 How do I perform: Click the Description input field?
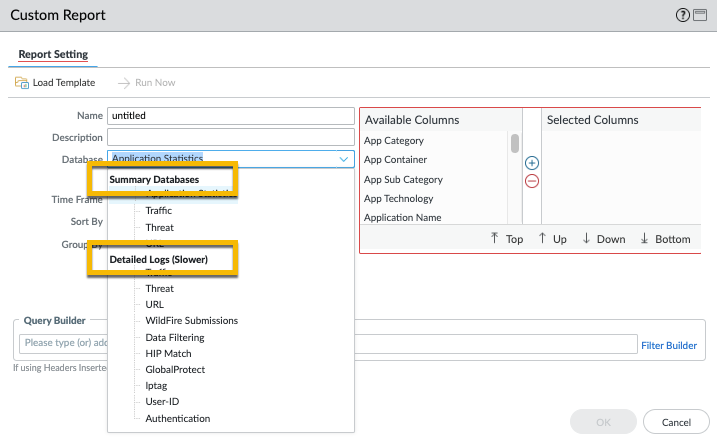[230, 137]
